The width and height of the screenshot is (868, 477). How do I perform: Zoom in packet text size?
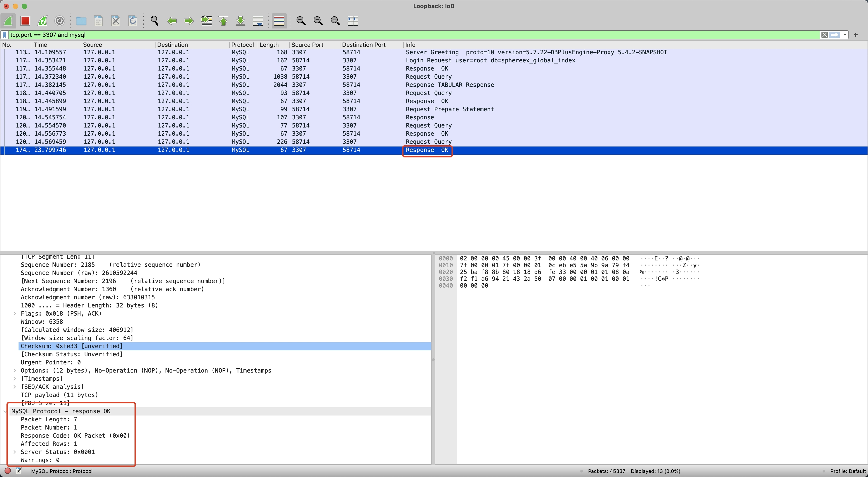[x=301, y=21]
